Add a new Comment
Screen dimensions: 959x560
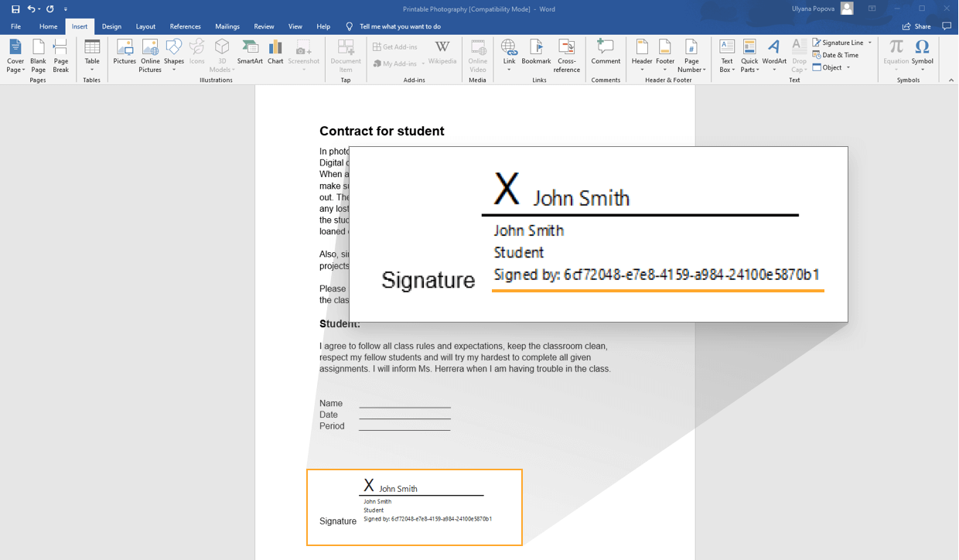click(606, 52)
